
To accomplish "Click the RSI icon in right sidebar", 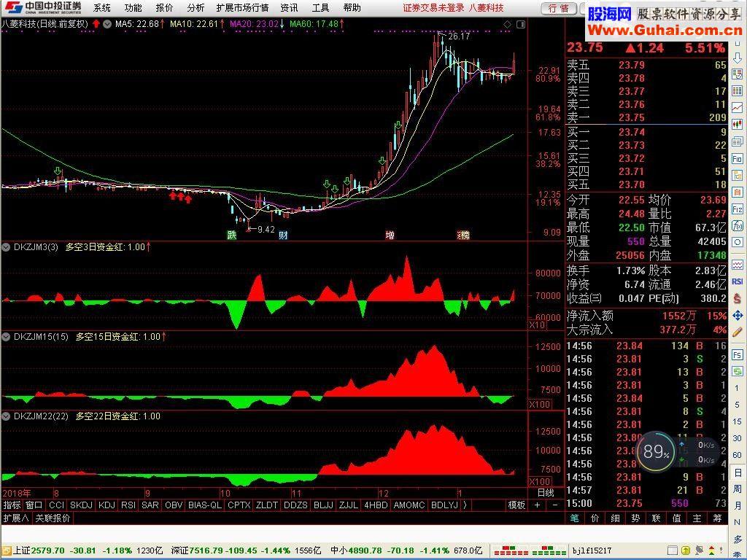I will coord(738,281).
